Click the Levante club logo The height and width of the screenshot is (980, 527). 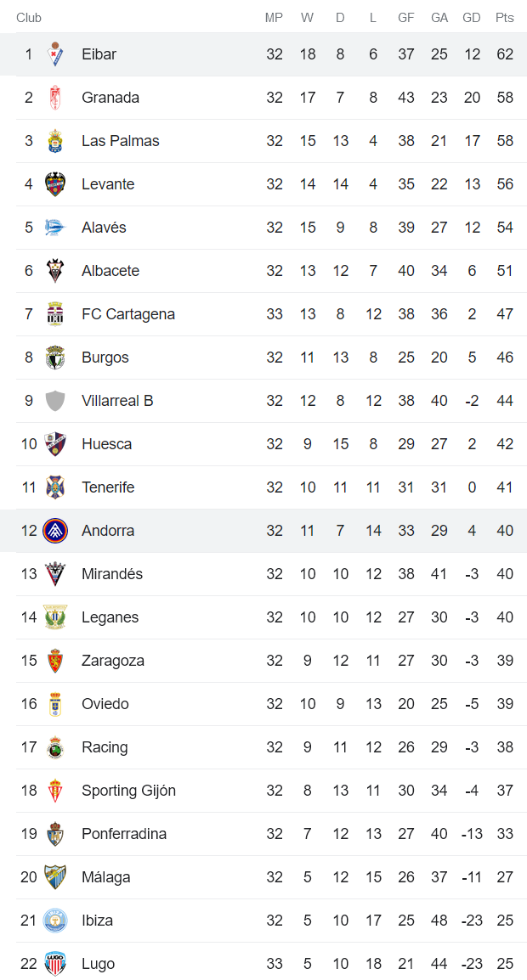pyautogui.click(x=55, y=184)
